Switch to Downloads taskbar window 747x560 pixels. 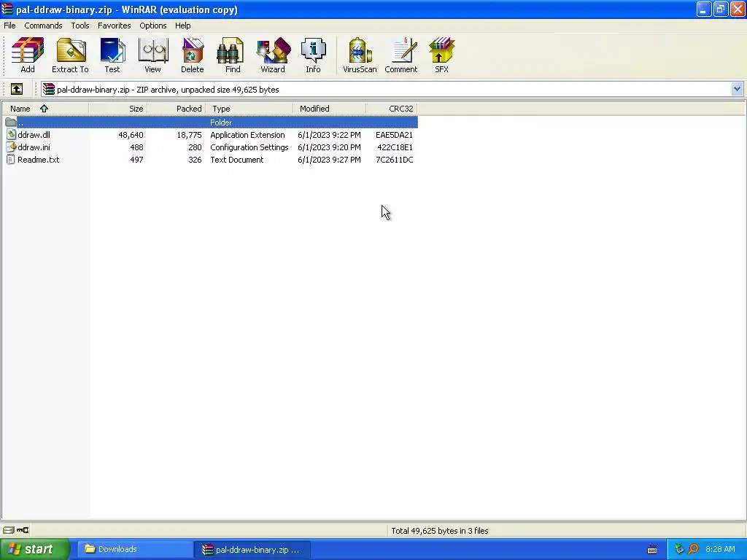coord(135,550)
